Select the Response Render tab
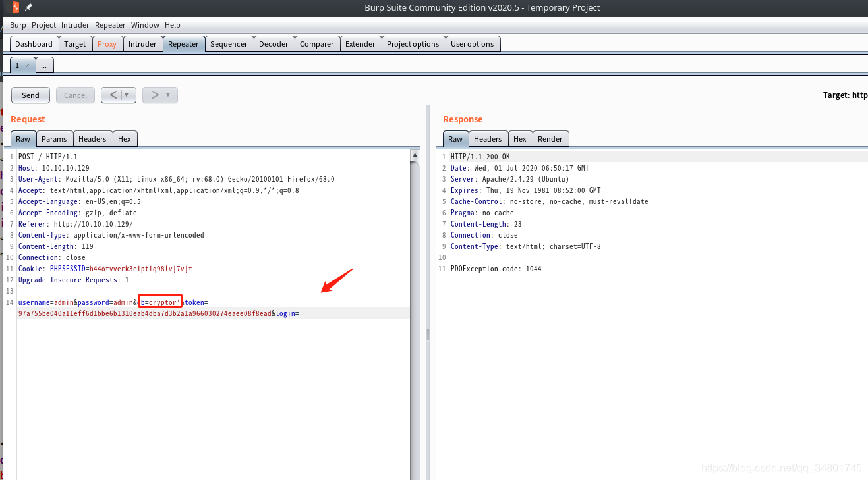The height and width of the screenshot is (480, 868). coord(550,139)
